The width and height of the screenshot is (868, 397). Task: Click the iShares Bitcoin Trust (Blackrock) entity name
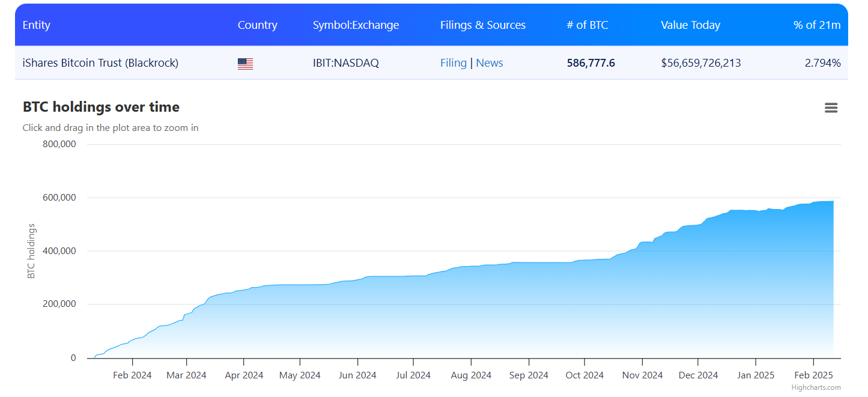(100, 63)
